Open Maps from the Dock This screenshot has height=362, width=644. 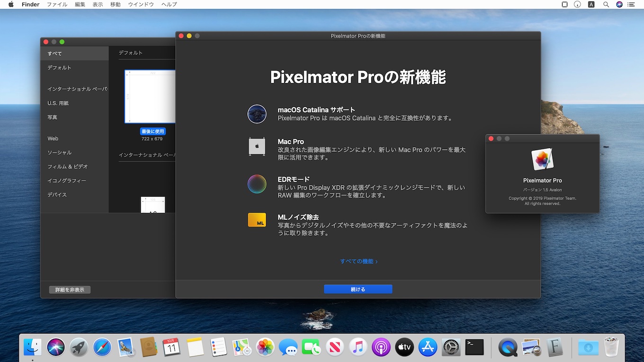241,347
